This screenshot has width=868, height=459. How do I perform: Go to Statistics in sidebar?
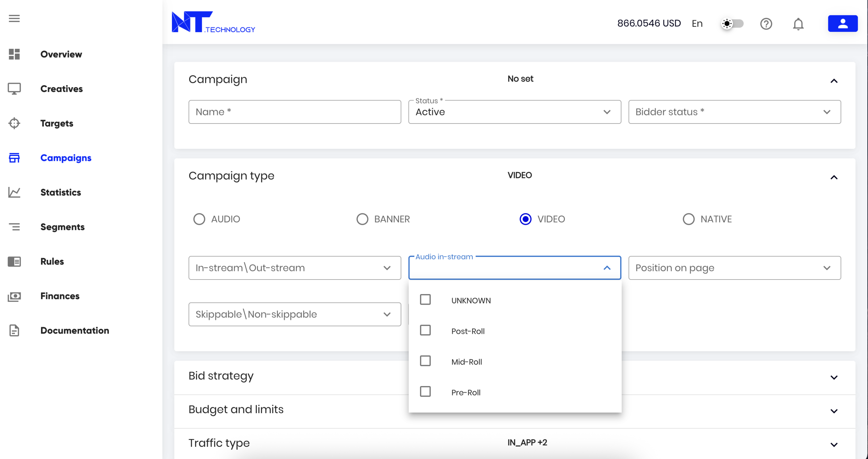point(61,192)
